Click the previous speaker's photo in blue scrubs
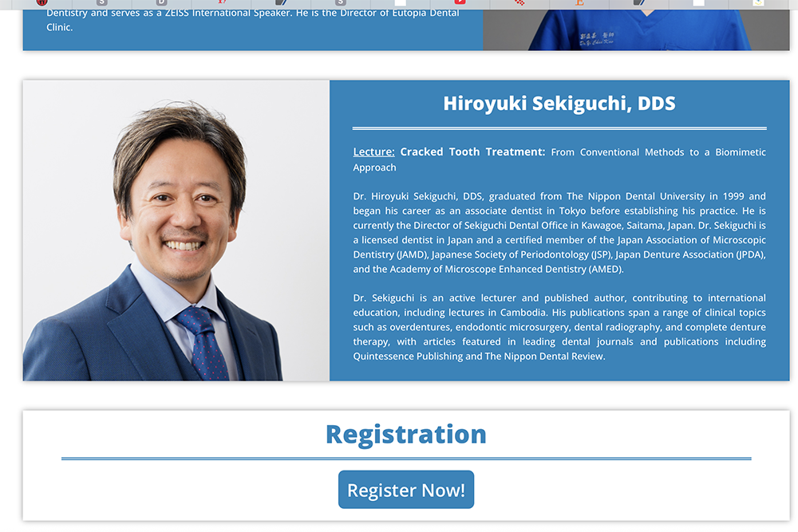The width and height of the screenshot is (798, 532). (636, 30)
